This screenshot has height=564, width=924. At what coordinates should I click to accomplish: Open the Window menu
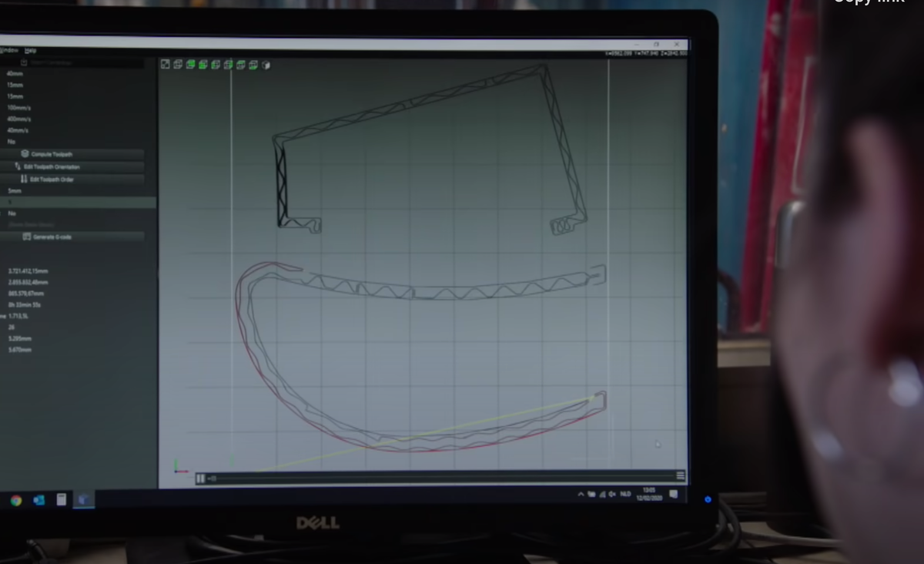(9, 51)
